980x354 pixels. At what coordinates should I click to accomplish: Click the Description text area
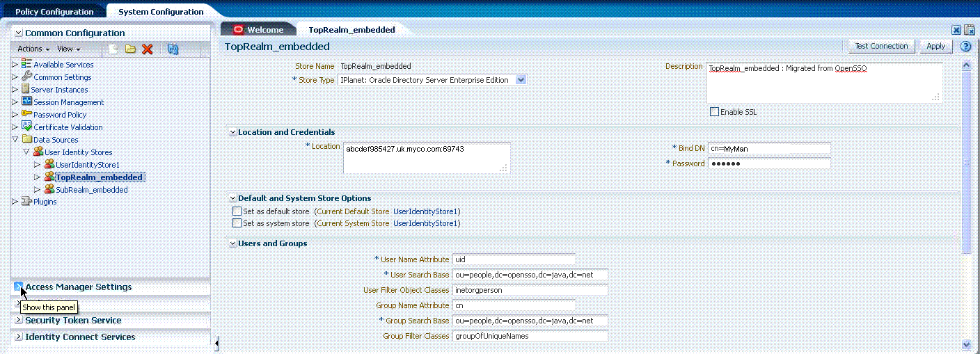824,83
